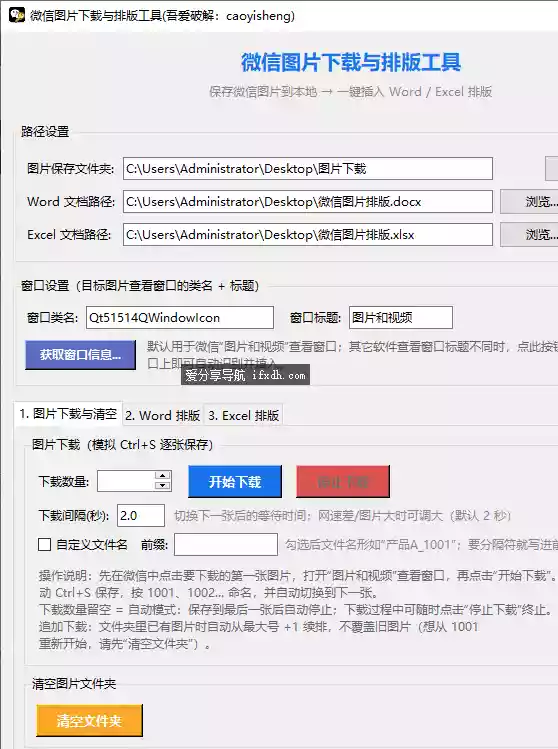Viewport: 558px width, 749px height.
Task: Click the orange 清空文件夹 button
Action: [x=89, y=720]
